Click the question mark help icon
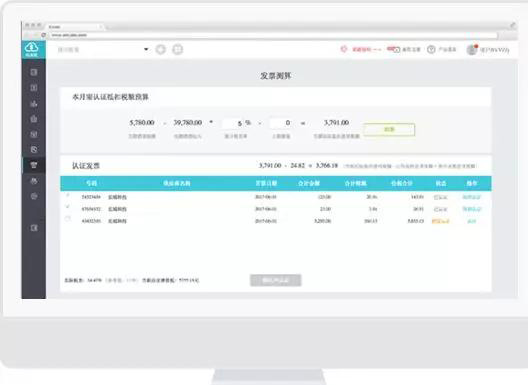Image resolution: width=528 pixels, height=385 pixels. 431,50
